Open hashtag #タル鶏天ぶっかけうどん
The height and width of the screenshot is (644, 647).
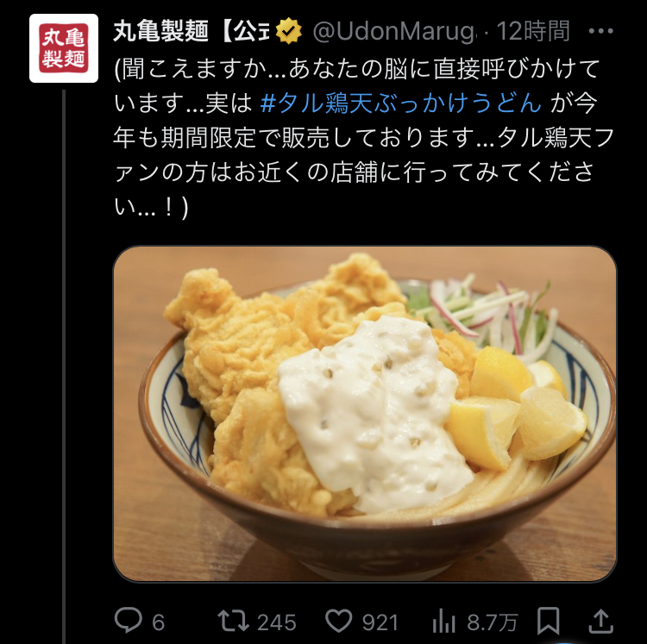400,103
